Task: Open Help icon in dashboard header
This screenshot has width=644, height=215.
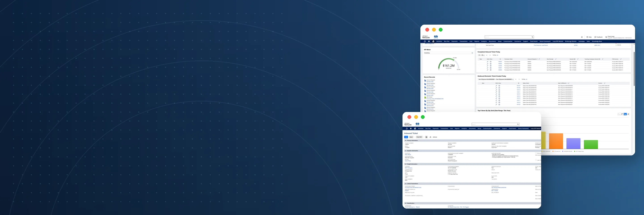Action: tap(587, 37)
